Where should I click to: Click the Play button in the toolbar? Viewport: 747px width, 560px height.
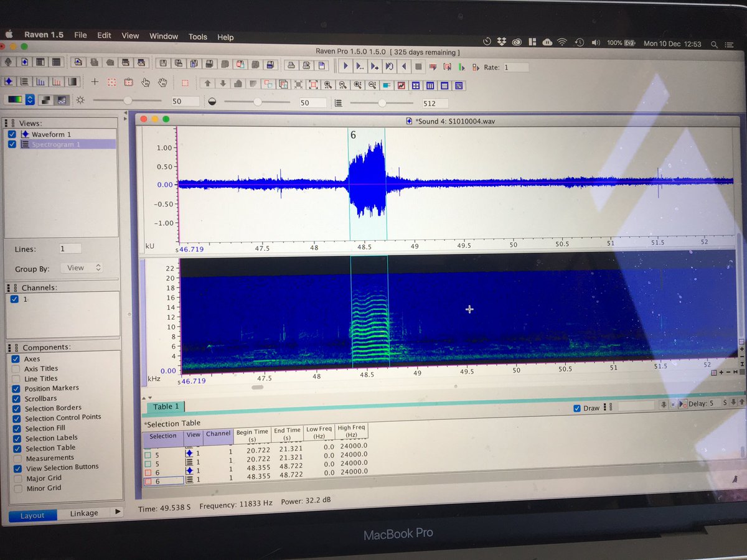pyautogui.click(x=345, y=67)
